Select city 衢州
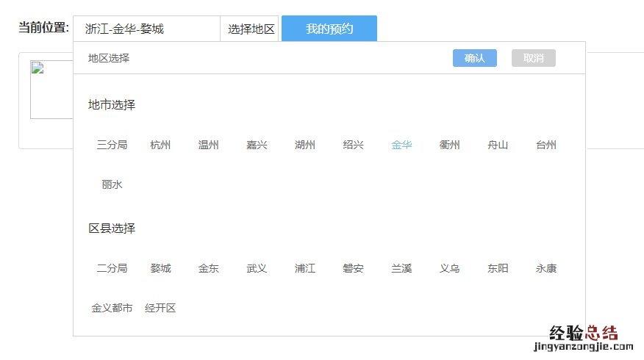The image size is (644, 360). pos(449,145)
